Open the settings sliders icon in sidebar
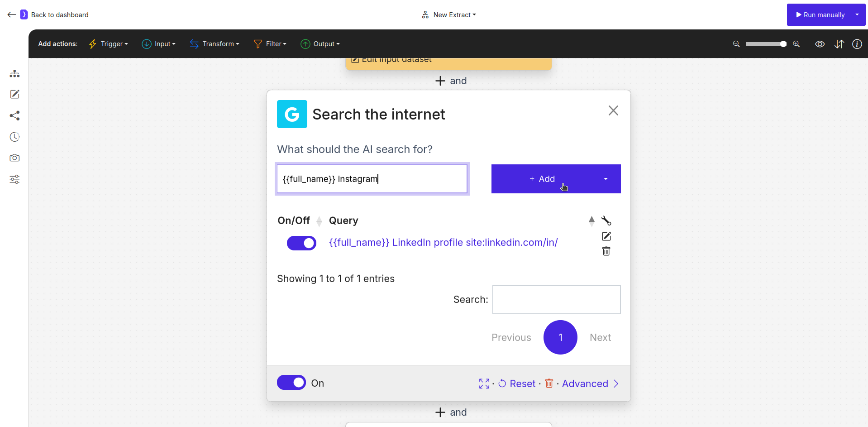Viewport: 868px width, 427px height. click(x=14, y=179)
